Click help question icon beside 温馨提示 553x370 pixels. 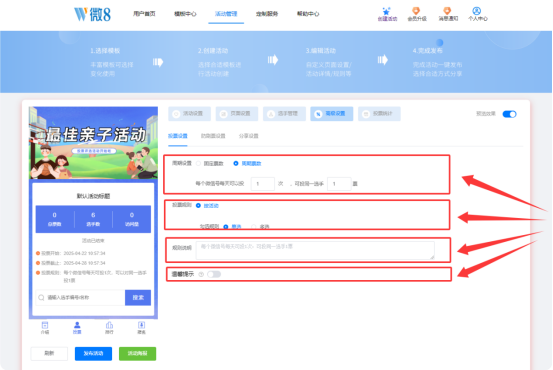tap(201, 274)
